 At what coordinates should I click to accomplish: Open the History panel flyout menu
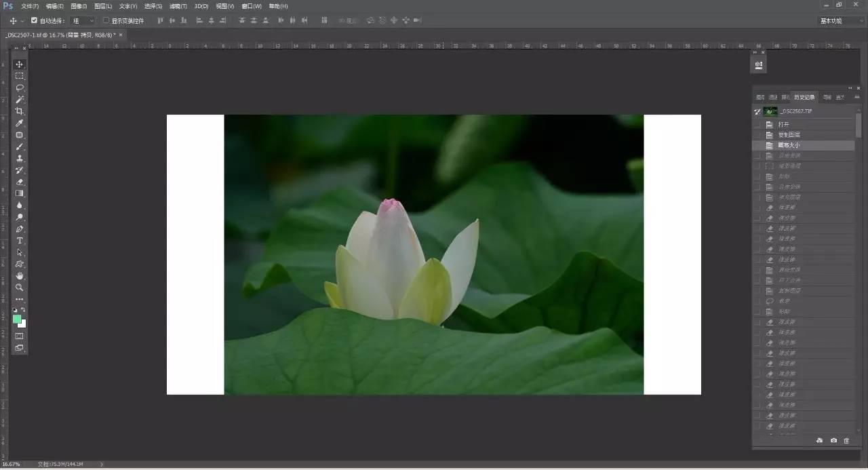[857, 97]
